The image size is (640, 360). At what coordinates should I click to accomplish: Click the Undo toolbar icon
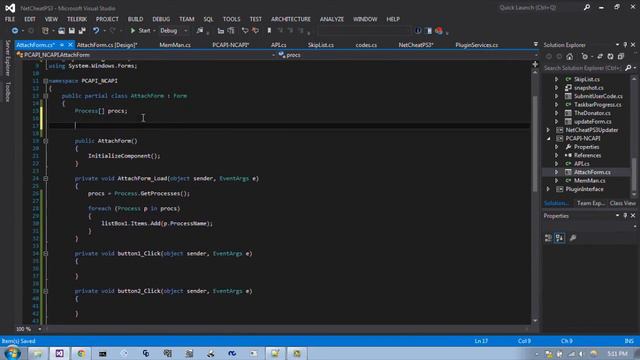pos(96,31)
